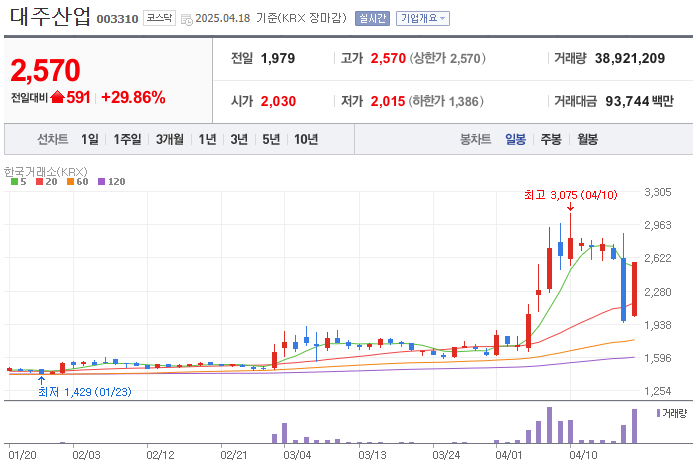This screenshot has width=693, height=468.
Task: Click the green 5-day moving average swatch
Action: tap(15, 182)
